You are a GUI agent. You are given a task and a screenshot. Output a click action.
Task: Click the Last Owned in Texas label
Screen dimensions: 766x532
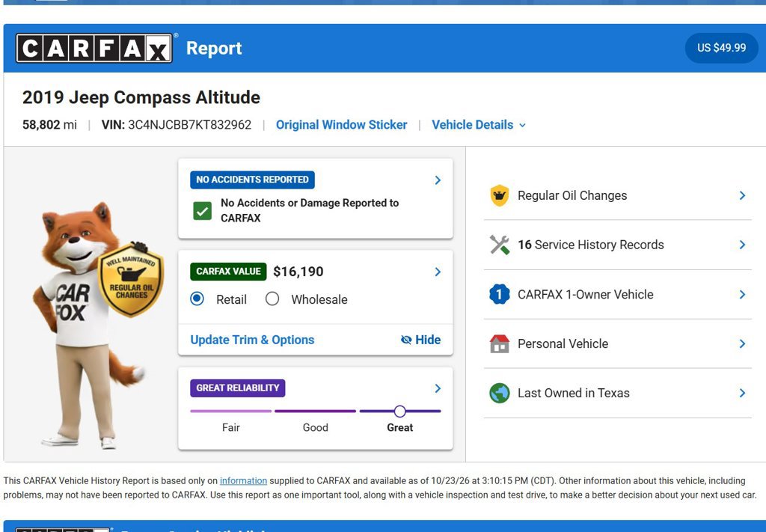[574, 394]
